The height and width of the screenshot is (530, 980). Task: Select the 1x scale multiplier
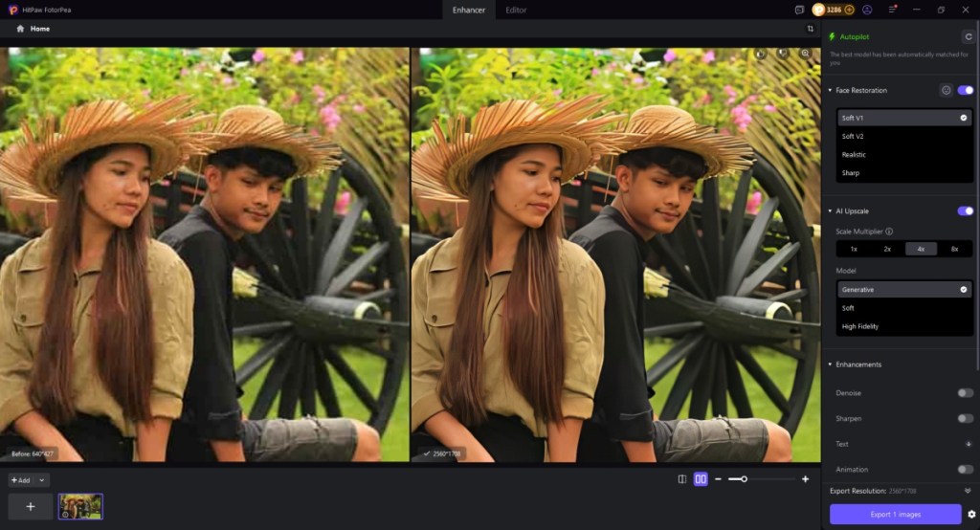pos(854,249)
